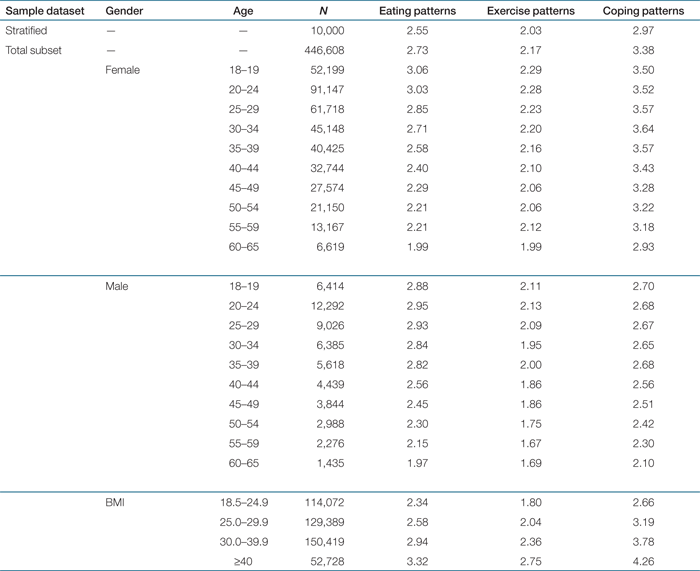Select the 'Stratified' row label
This screenshot has width=700, height=571.
point(26,30)
